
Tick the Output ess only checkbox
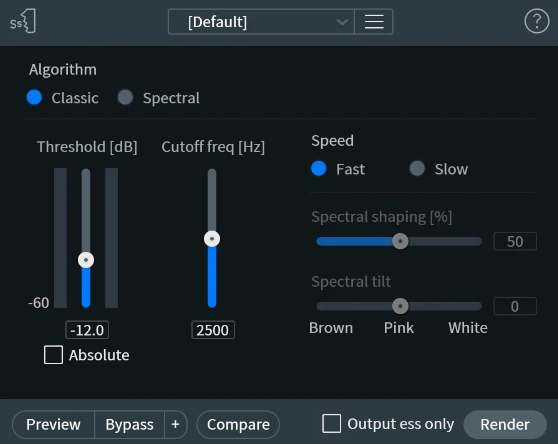(331, 424)
